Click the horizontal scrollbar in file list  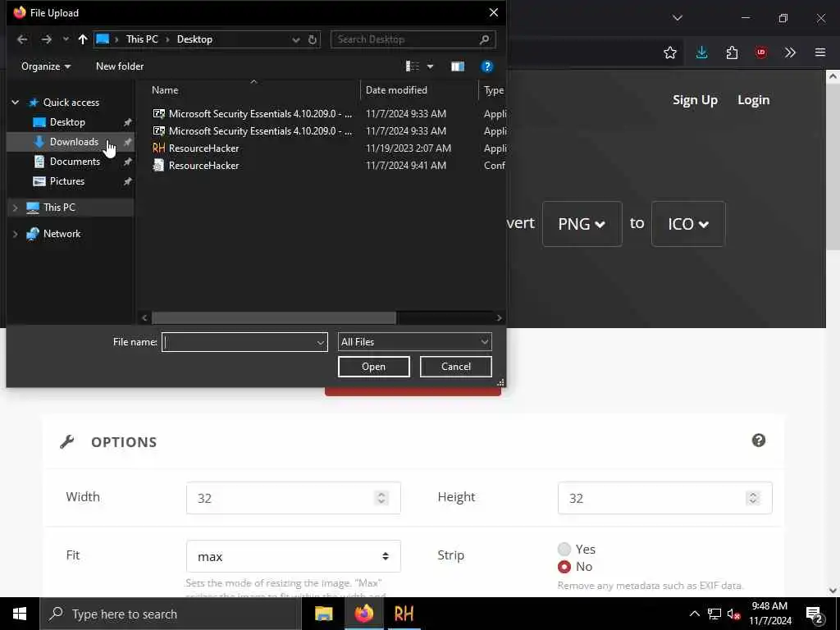tap(274, 317)
